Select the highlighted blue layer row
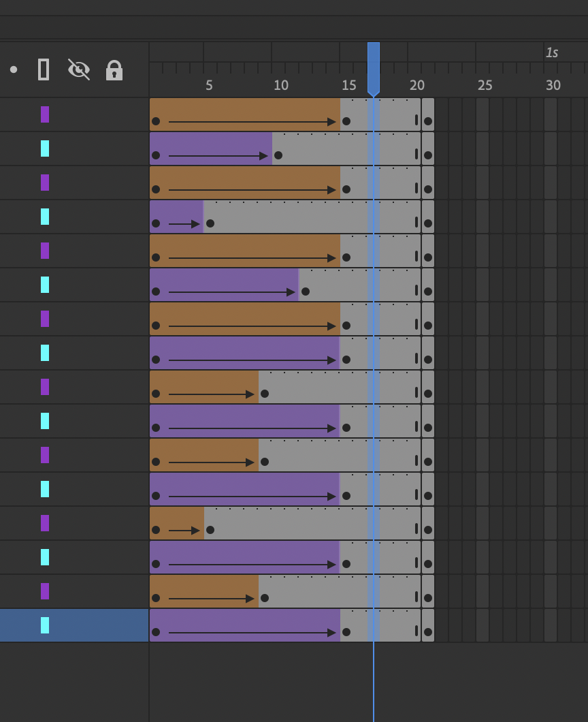Screen dimensions: 588x722 (73, 625)
